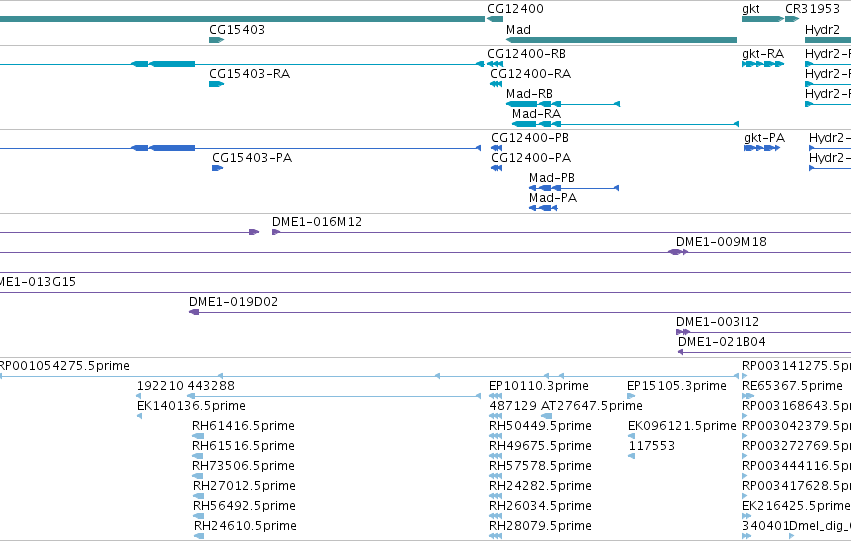Open EST EP10110.3prime
851x541 pixels.
538,386
